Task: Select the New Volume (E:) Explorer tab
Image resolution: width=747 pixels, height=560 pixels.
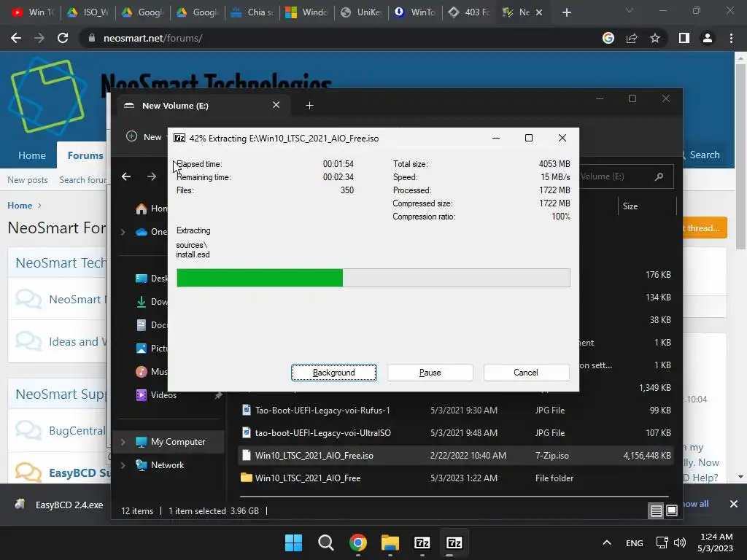Action: 203,105
